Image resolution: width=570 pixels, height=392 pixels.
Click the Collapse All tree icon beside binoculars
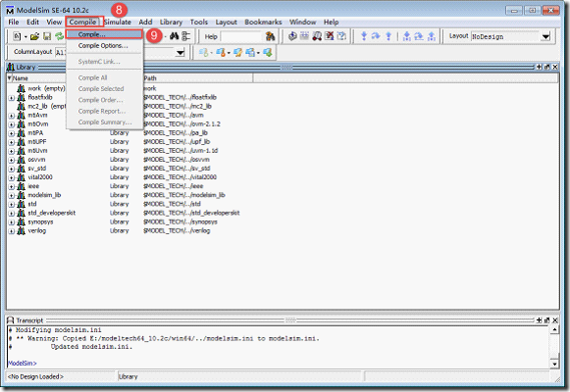[185, 36]
